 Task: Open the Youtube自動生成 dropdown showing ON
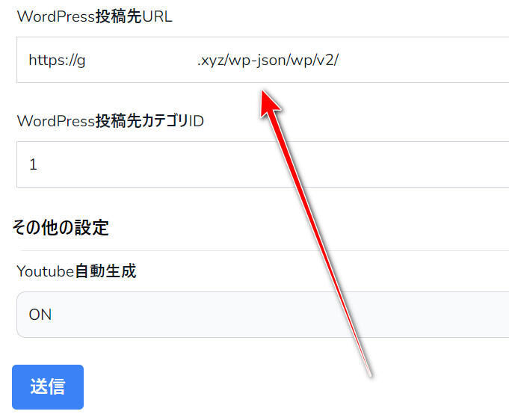(263, 315)
